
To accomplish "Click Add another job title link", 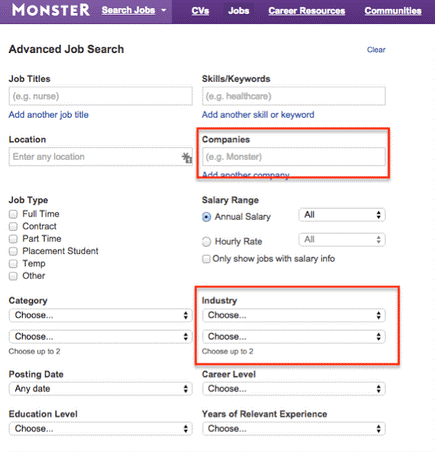I will click(x=49, y=115).
